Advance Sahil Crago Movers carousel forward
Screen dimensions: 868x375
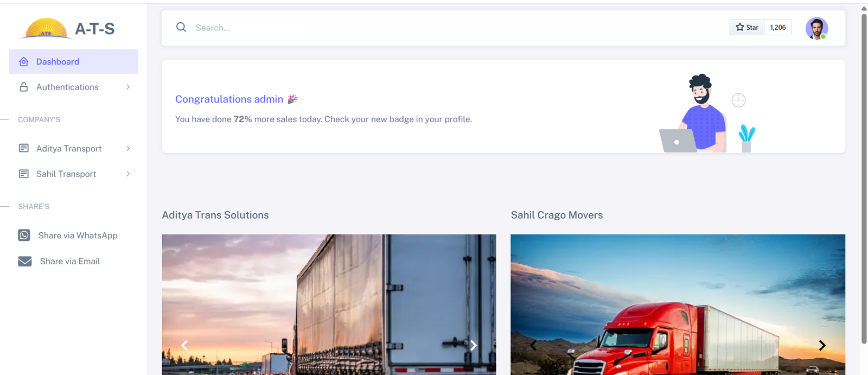click(822, 345)
